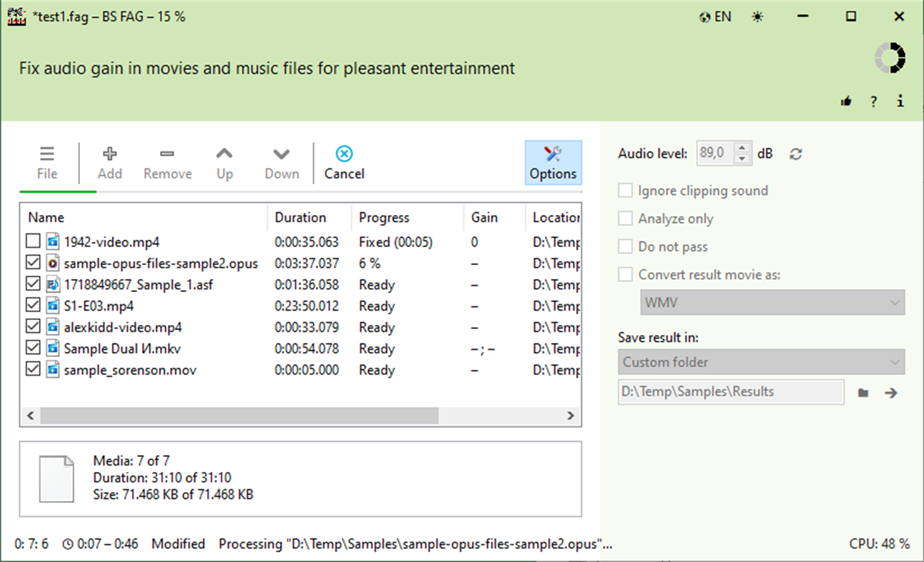
Task: Open the File menu
Action: pyautogui.click(x=46, y=161)
